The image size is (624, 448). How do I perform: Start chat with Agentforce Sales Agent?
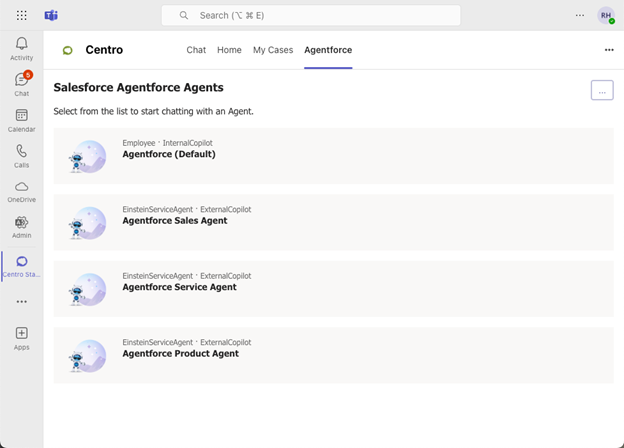333,222
